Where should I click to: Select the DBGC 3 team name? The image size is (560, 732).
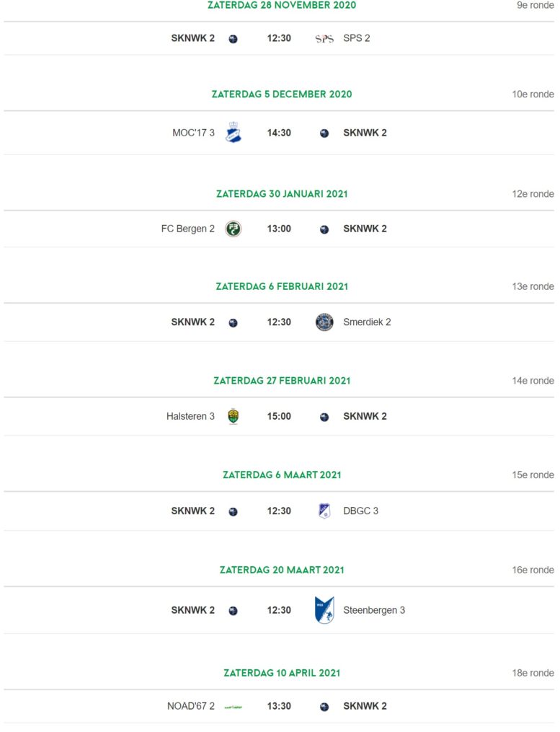(x=361, y=511)
